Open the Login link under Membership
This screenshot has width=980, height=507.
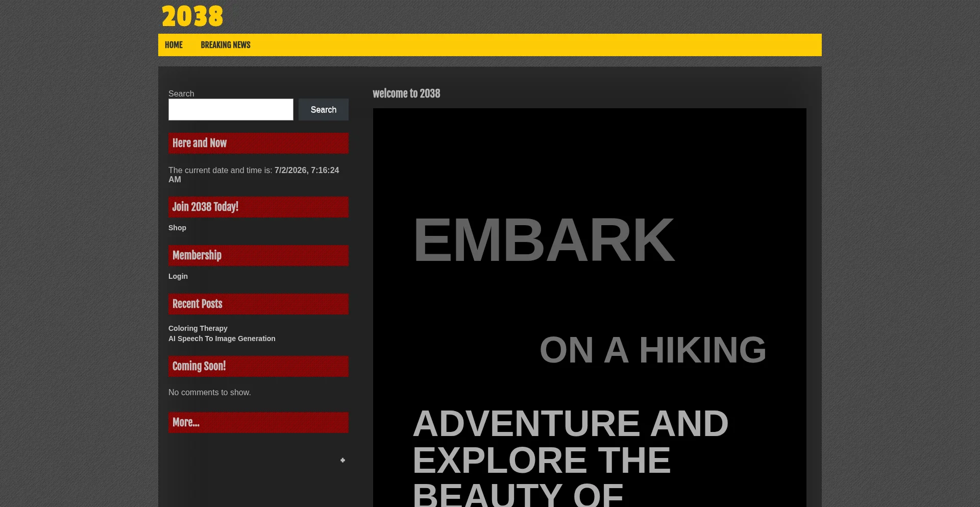coord(178,276)
